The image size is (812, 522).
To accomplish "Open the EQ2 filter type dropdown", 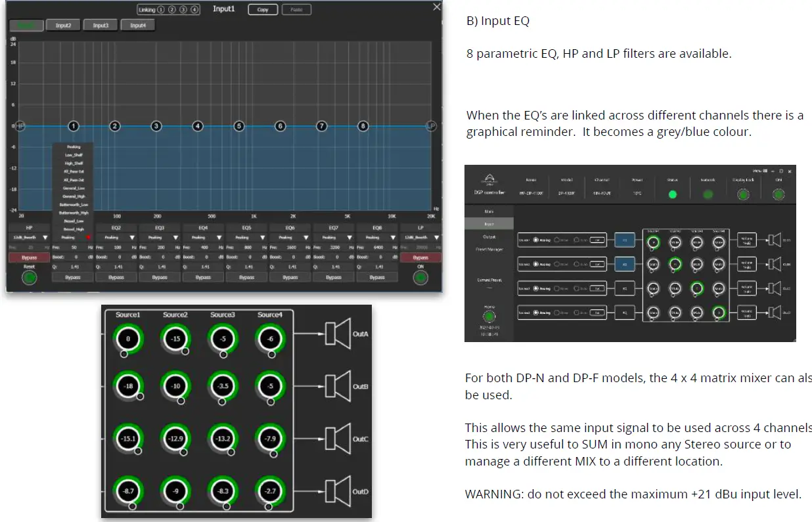I will (x=132, y=237).
